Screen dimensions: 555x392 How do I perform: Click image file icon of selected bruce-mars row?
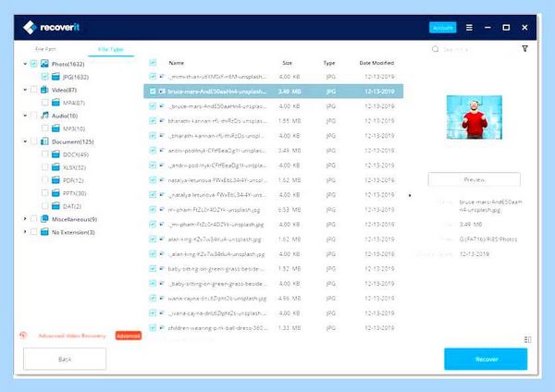pyautogui.click(x=162, y=92)
